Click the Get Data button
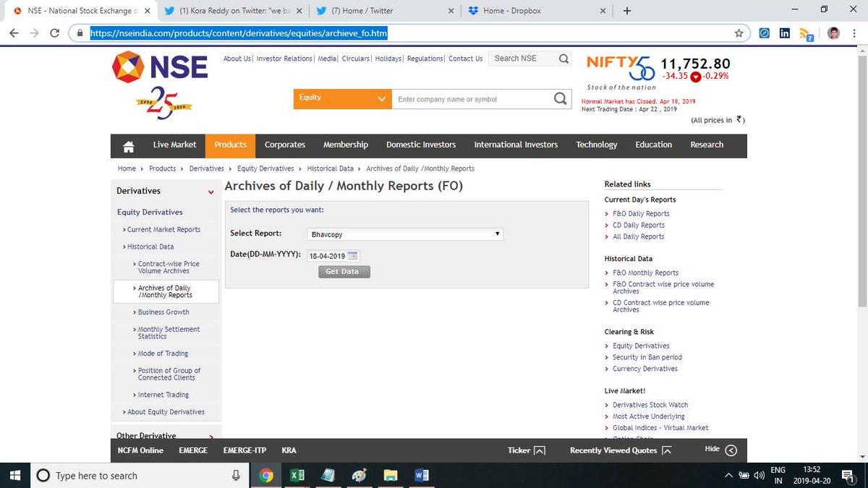This screenshot has width=868, height=488. [x=344, y=272]
